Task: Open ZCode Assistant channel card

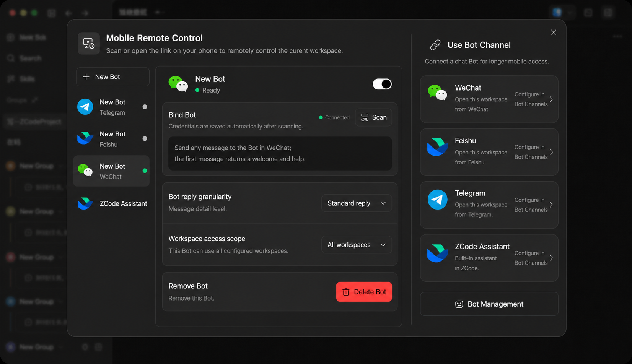Action: coord(489,258)
